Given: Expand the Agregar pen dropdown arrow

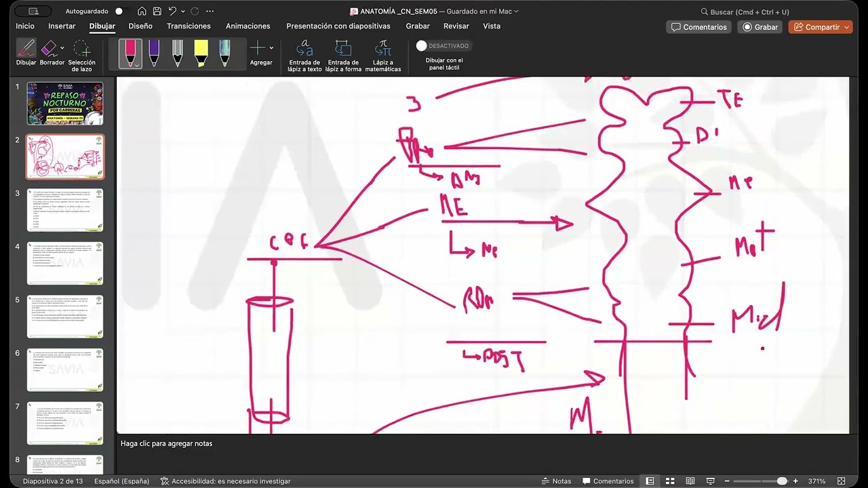Looking at the screenshot, I should click(x=271, y=47).
